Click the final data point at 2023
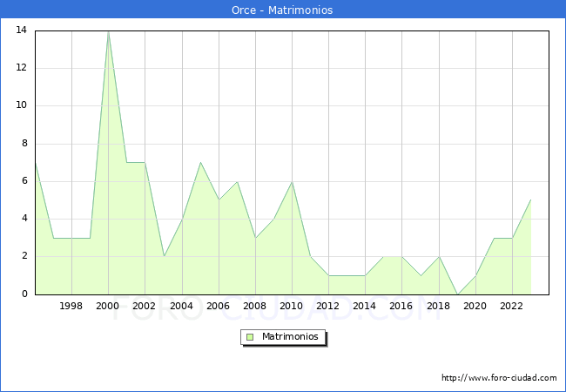Viewport: 566px width, 392px height. pos(530,199)
